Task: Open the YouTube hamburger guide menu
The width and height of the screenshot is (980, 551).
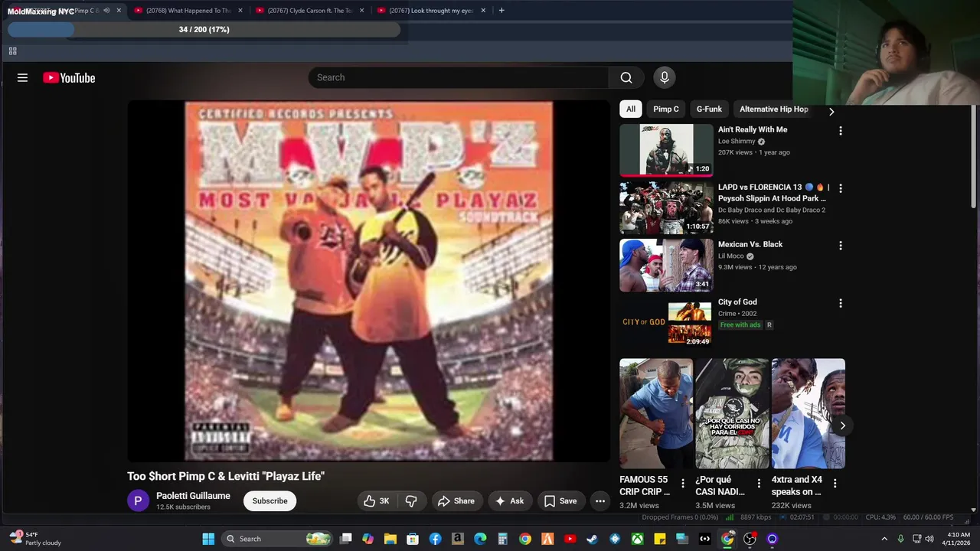Action: [x=22, y=77]
